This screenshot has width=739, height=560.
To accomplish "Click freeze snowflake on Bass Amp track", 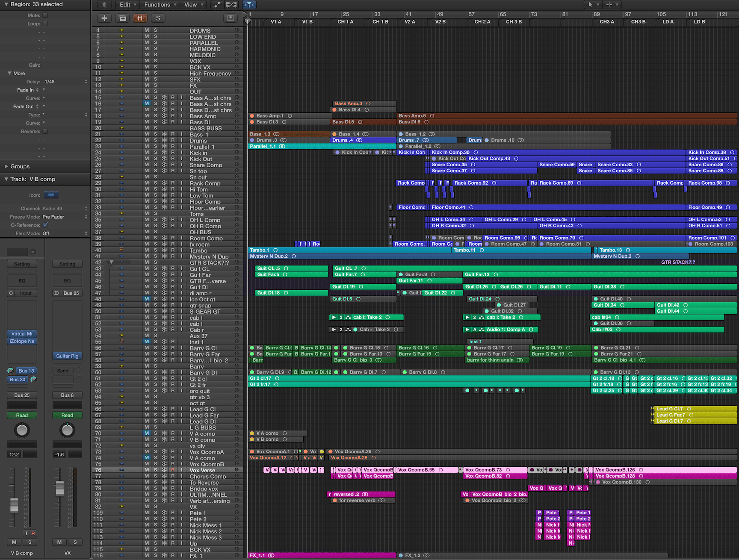I will click(x=164, y=116).
